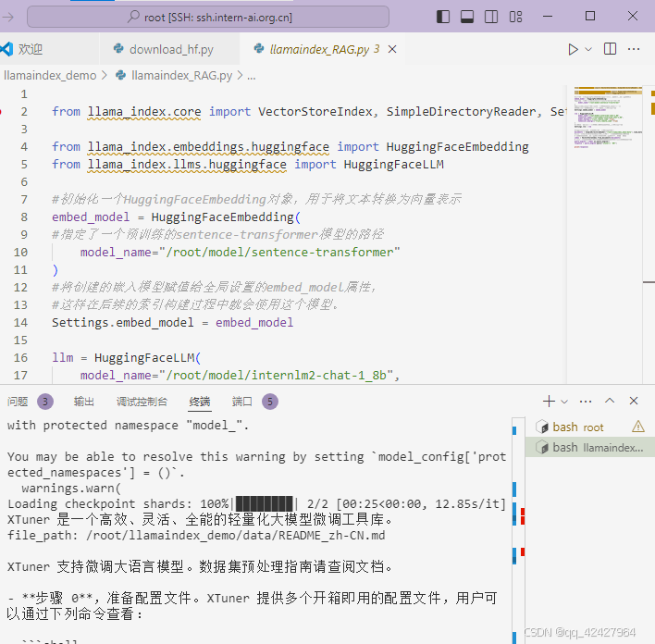Click the HuggingFaceEmbedding import on line 4

click(457, 147)
